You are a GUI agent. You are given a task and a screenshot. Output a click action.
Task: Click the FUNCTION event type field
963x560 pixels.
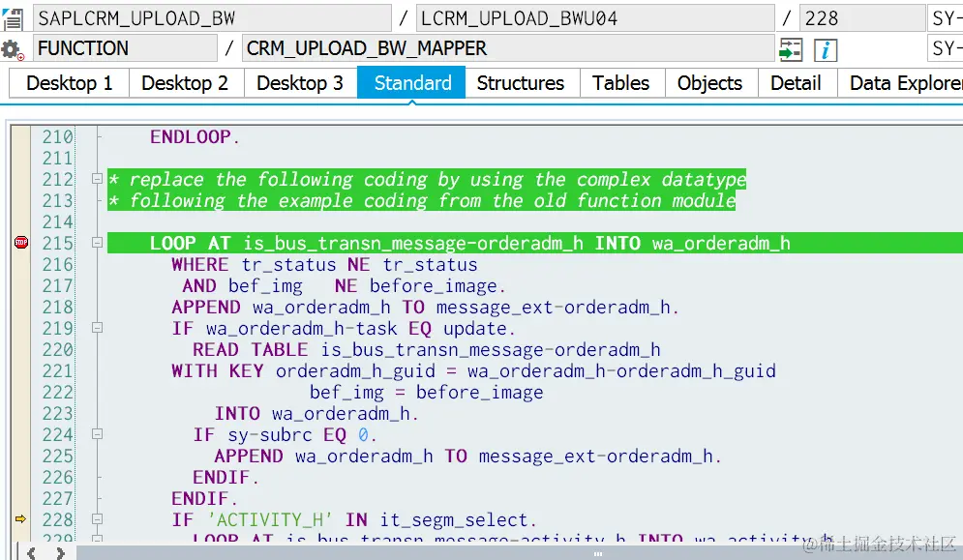(x=125, y=48)
